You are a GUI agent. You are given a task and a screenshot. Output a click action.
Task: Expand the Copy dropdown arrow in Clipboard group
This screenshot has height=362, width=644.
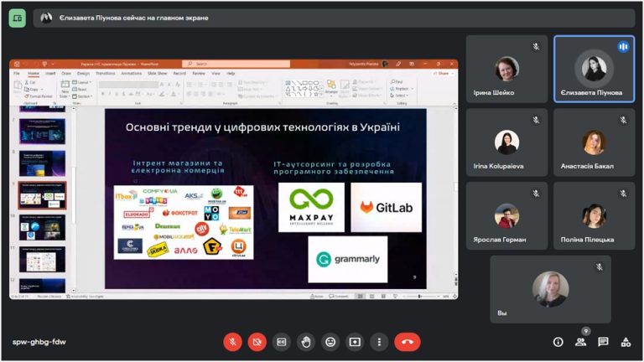[42, 89]
